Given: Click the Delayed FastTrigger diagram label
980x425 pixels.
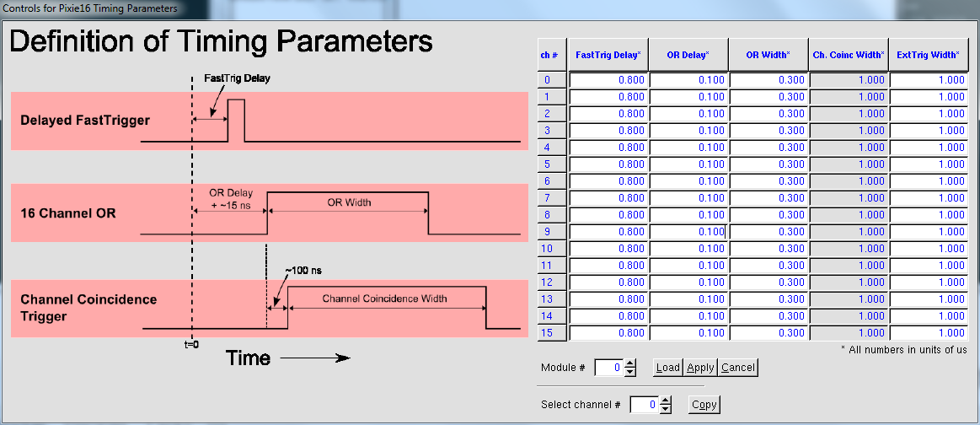Looking at the screenshot, I should tap(85, 121).
